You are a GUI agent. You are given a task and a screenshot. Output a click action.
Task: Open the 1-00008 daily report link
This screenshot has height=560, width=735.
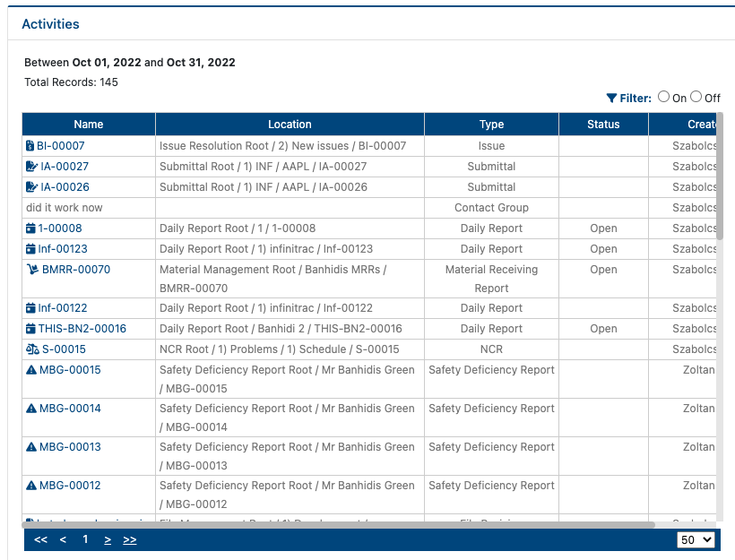tap(60, 228)
